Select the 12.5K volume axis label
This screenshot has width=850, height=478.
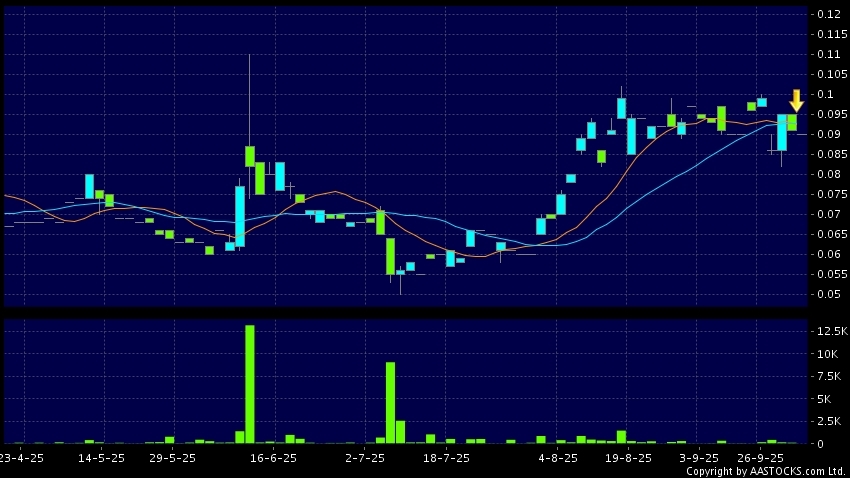829,331
